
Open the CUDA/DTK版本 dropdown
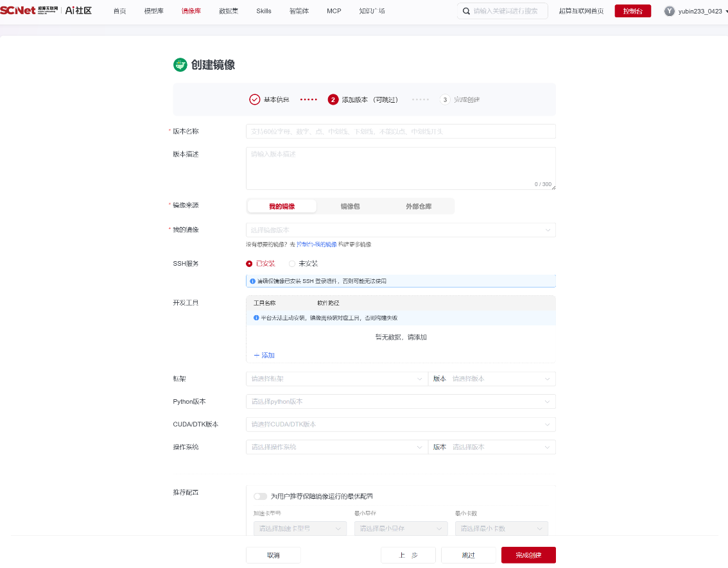401,425
